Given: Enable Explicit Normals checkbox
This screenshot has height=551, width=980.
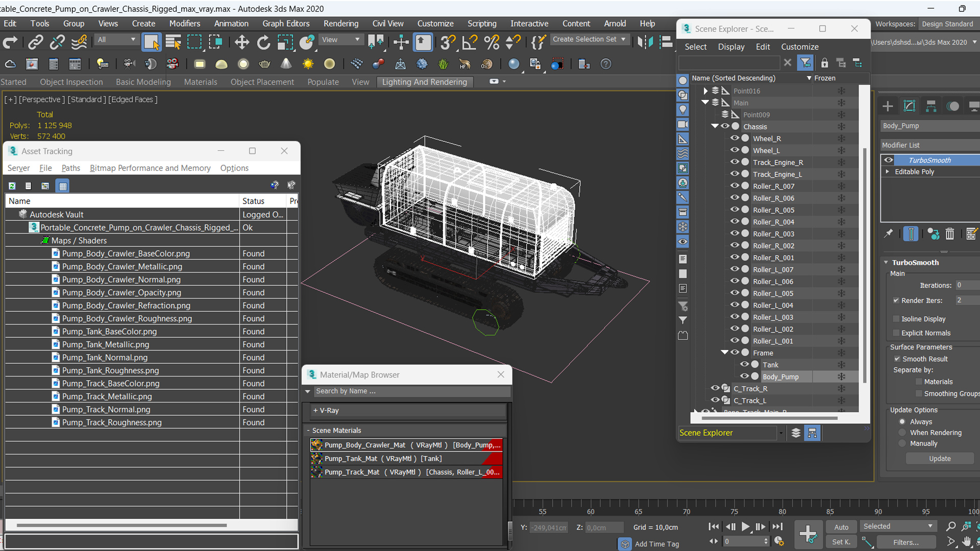Looking at the screenshot, I should (896, 333).
